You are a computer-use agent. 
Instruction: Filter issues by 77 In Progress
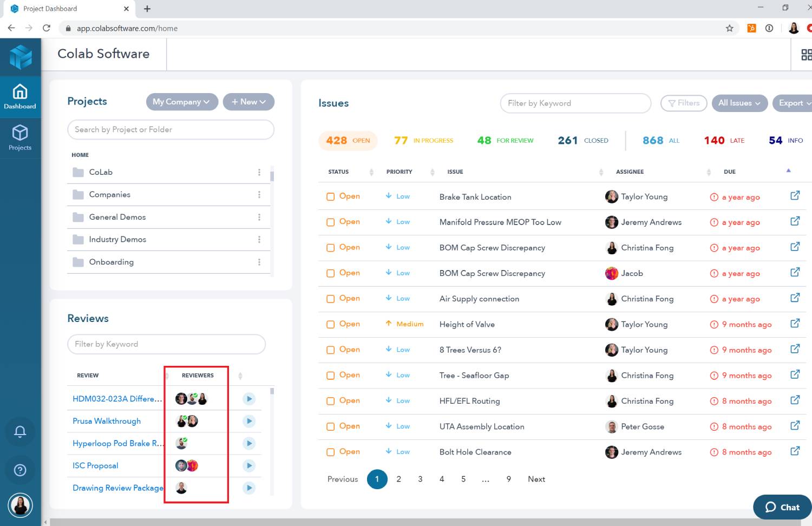coord(423,141)
